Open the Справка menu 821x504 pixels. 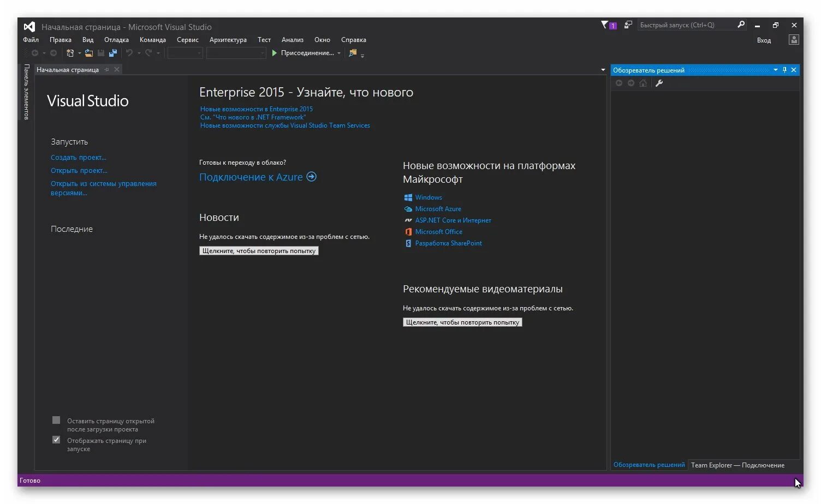[x=354, y=40]
